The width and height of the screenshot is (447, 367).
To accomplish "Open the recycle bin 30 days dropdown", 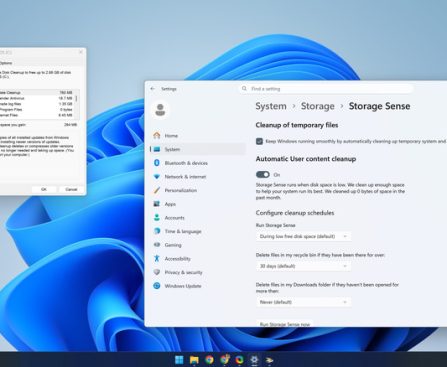I will (x=303, y=266).
